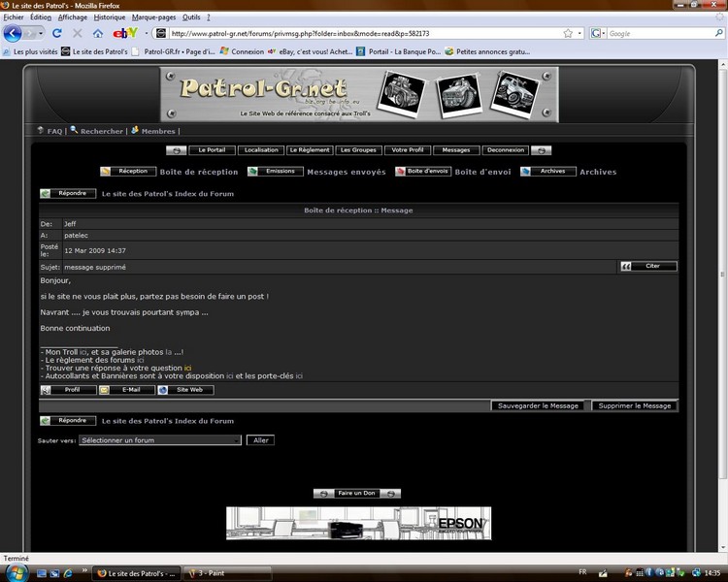Open the Archives folder icon button
This screenshot has width=728, height=582.
pos(547,172)
